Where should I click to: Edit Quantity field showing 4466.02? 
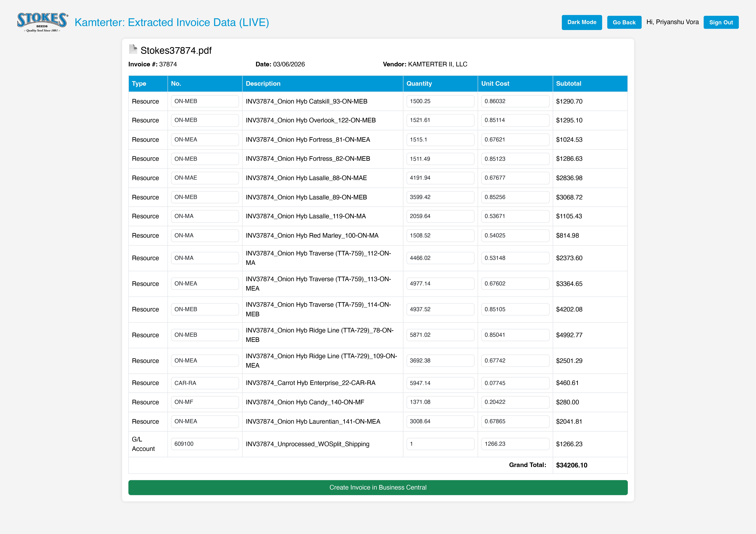[x=440, y=258]
